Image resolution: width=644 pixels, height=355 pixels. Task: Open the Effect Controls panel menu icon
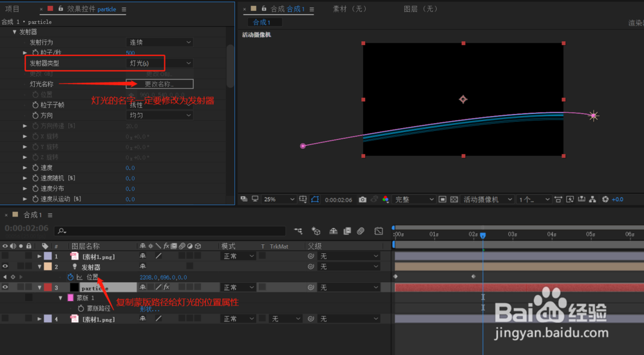124,9
